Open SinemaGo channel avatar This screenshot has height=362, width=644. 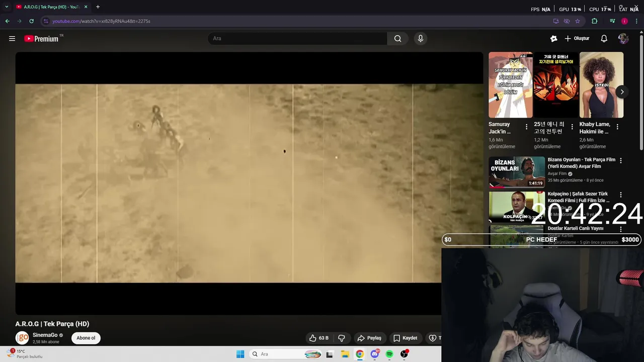(x=22, y=338)
